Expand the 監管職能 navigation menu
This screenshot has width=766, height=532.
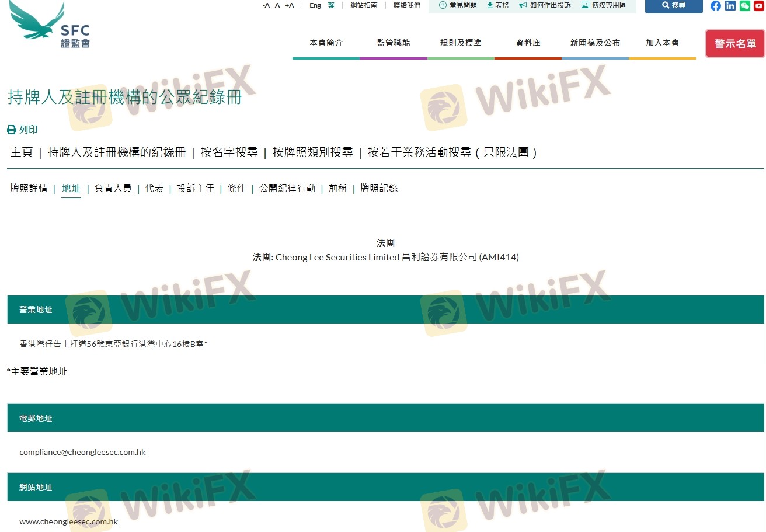394,43
